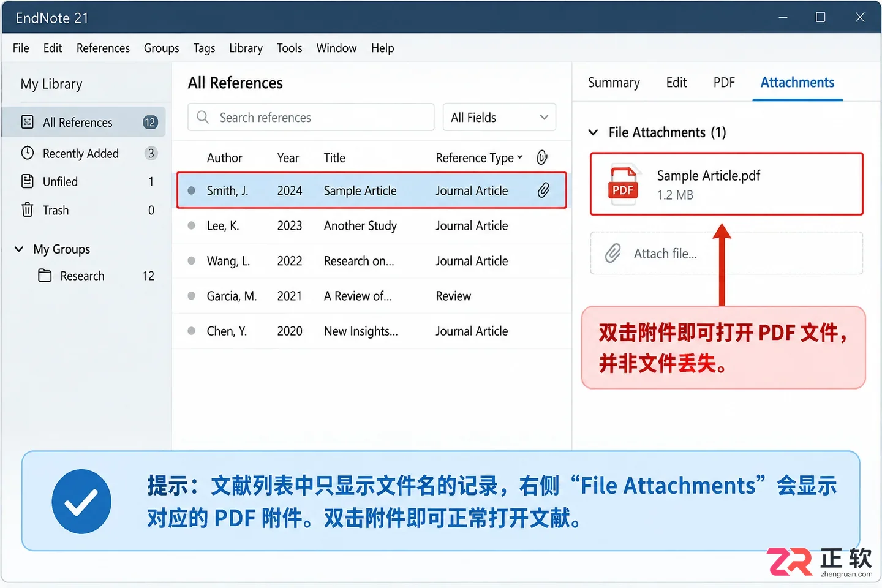This screenshot has width=882, height=588.
Task: Toggle the read status dot for Lee, K.
Action: (192, 225)
